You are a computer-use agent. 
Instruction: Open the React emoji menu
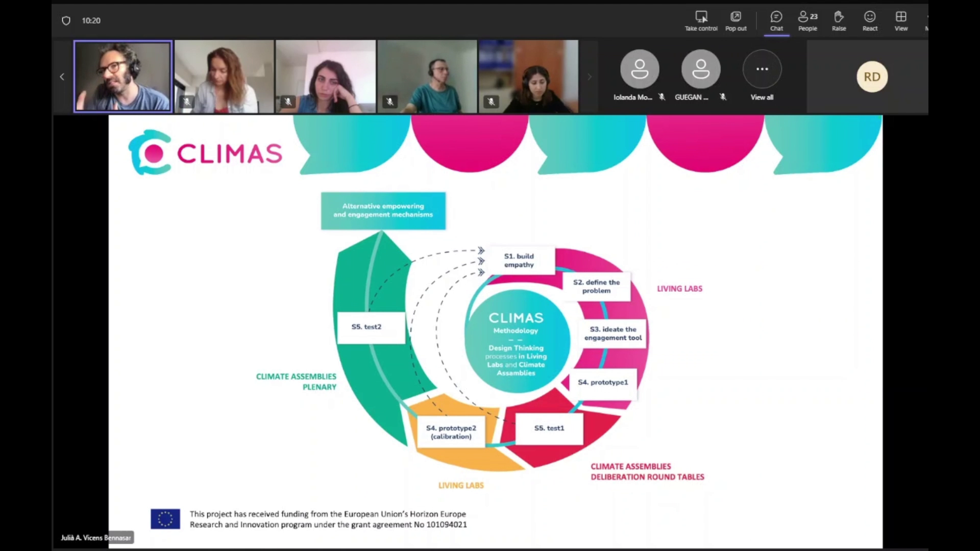[x=870, y=21]
